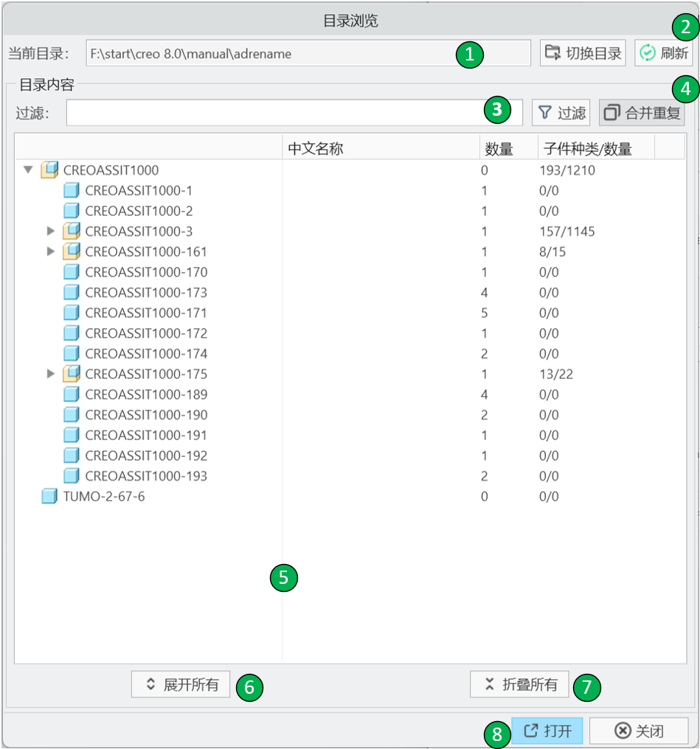This screenshot has width=700, height=749.
Task: Click 展开所有 to expand all nodes
Action: point(181,685)
